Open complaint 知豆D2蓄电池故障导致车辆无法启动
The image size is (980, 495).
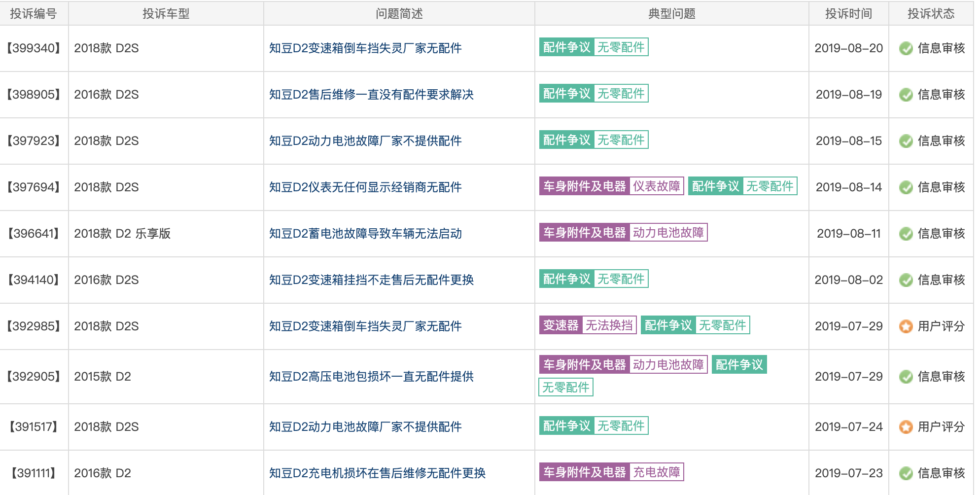coord(365,234)
